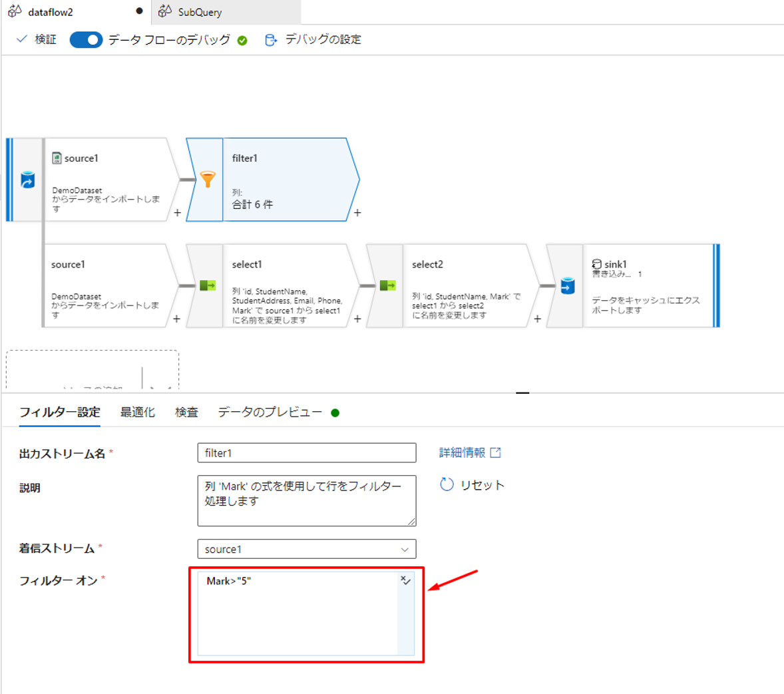Click the 出力ストリーム名 field containing filter1

click(x=307, y=453)
